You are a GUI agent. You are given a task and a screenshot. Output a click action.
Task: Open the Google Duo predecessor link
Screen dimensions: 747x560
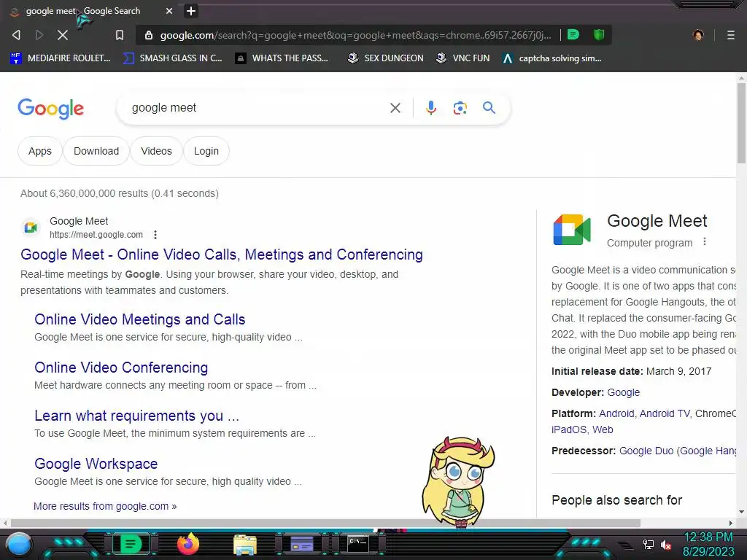coord(646,451)
